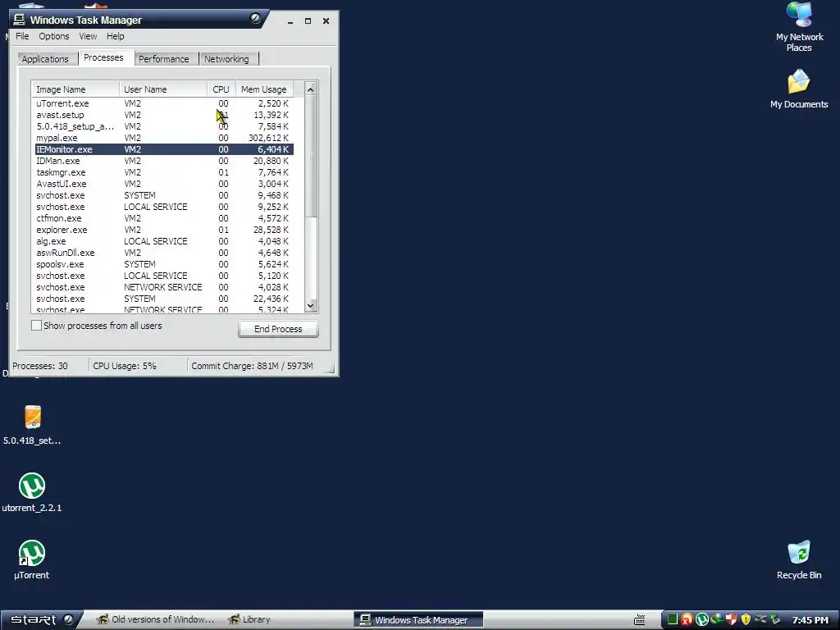The width and height of the screenshot is (840, 630).
Task: Select the IDMan.exe process row
Action: pos(164,161)
